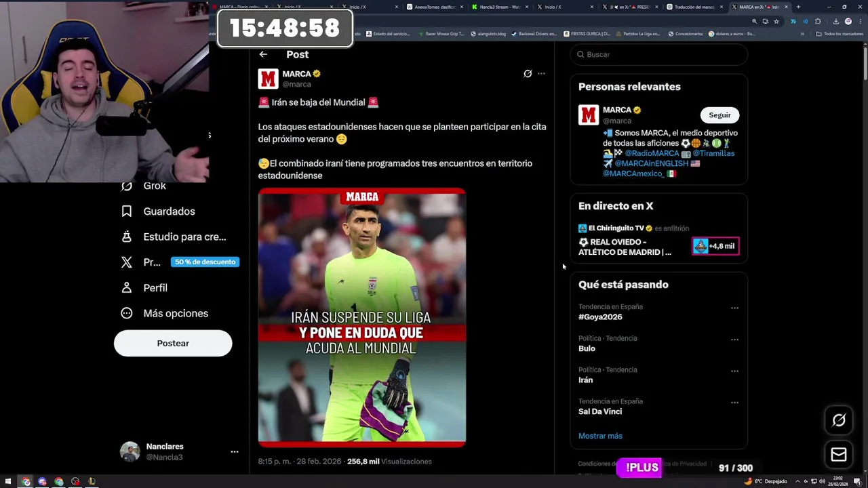
Task: Open the alangulotv.blog bookmark
Action: click(x=488, y=33)
